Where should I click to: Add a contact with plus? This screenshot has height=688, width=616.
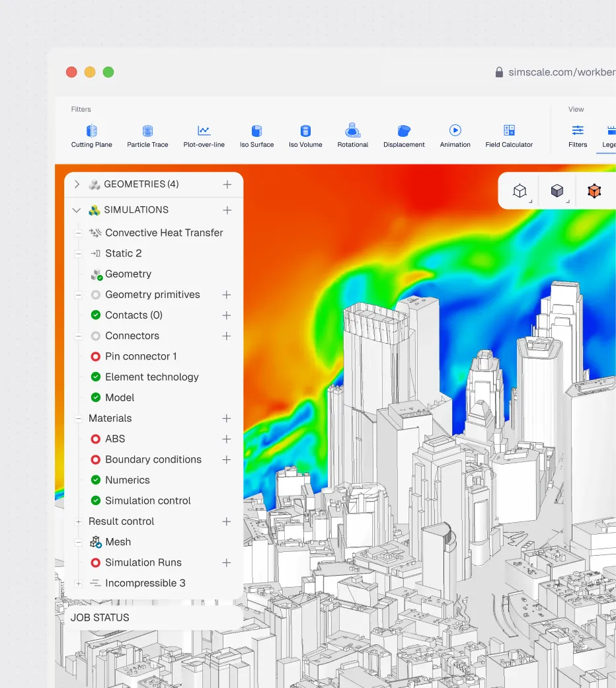(227, 315)
